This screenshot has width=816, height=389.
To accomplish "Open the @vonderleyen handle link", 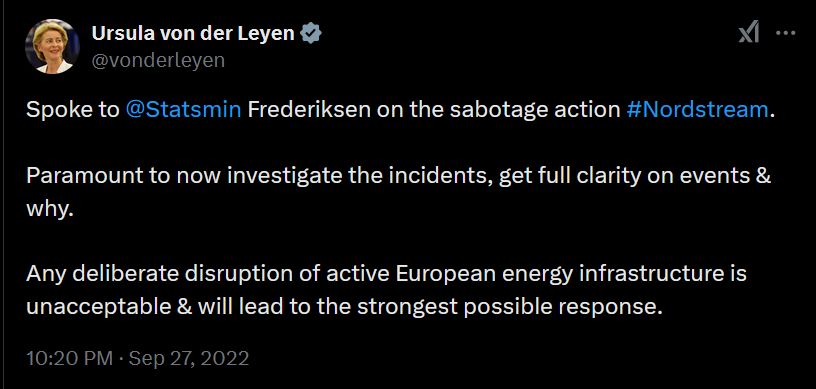I will (158, 61).
